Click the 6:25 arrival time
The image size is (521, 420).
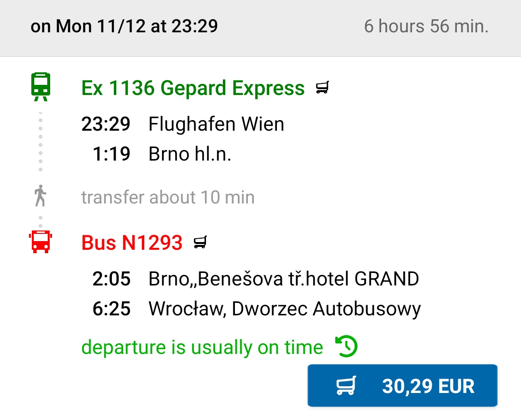[x=111, y=309]
